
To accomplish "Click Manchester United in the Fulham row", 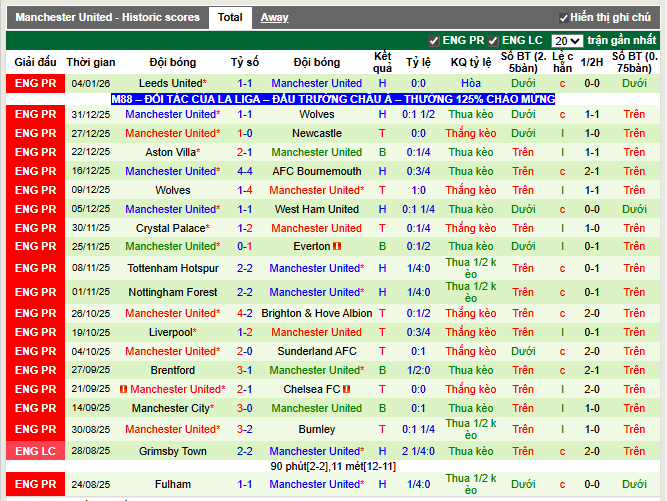I will tap(317, 484).
